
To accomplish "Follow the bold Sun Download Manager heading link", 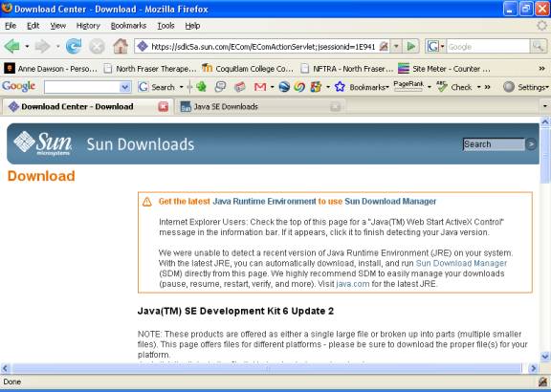I will pyautogui.click(x=390, y=202).
